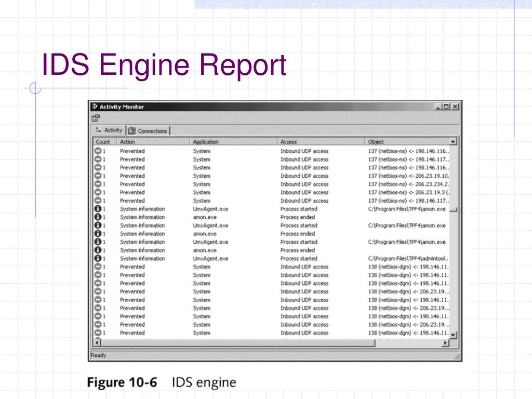Click the blocked icon in the 206.23.19.3 row
This screenshot has width=532, height=399.
[98, 192]
